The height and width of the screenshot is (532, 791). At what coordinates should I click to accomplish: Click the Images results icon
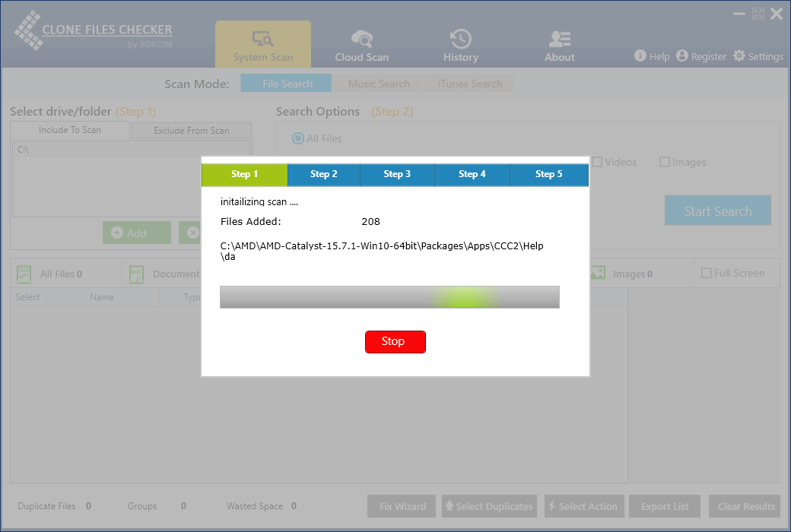click(598, 274)
